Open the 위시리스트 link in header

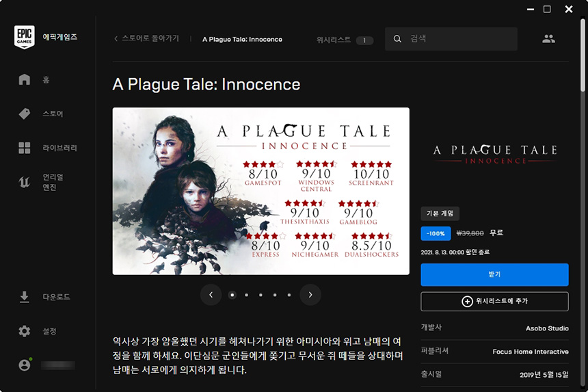pos(334,40)
